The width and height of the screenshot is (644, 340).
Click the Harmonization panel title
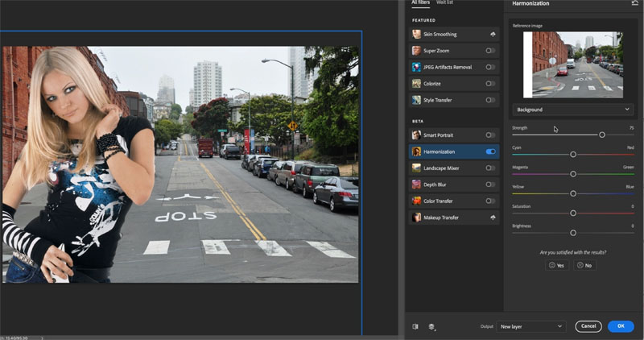click(530, 3)
